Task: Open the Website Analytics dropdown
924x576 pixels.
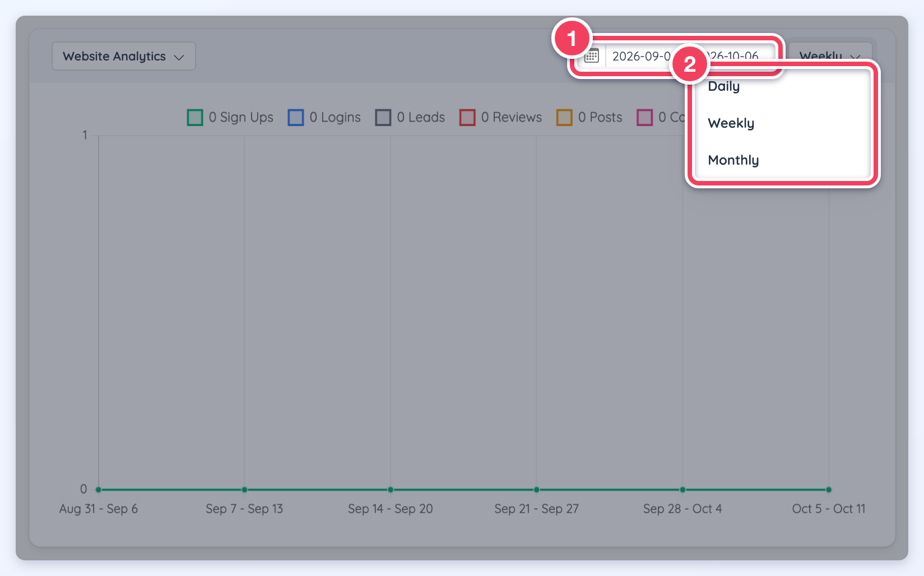Action: click(x=124, y=56)
